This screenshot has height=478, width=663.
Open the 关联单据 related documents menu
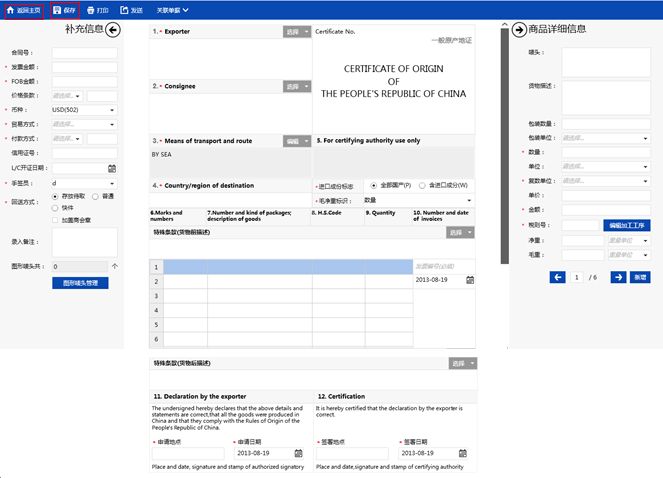point(173,10)
